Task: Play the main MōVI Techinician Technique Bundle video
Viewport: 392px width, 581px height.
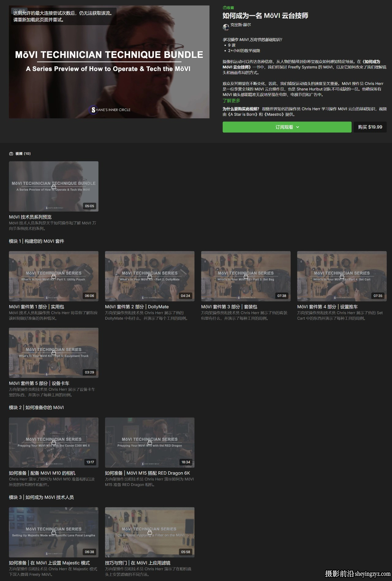Action: point(109,62)
